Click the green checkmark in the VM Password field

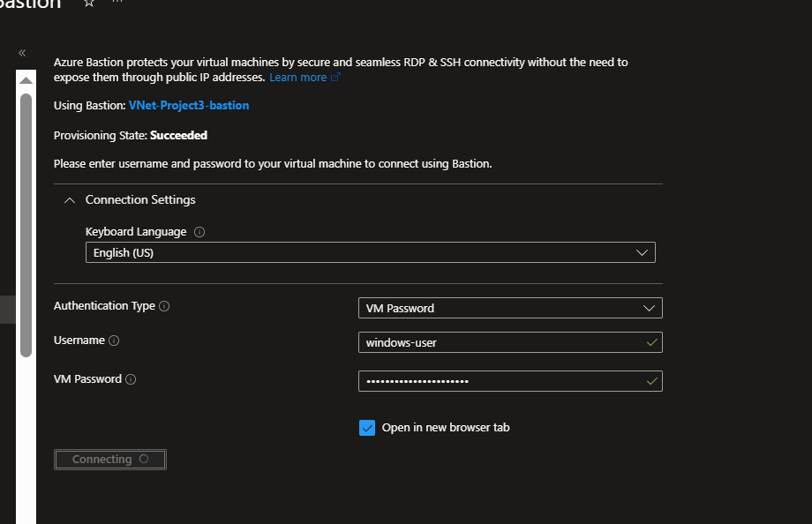tap(651, 381)
